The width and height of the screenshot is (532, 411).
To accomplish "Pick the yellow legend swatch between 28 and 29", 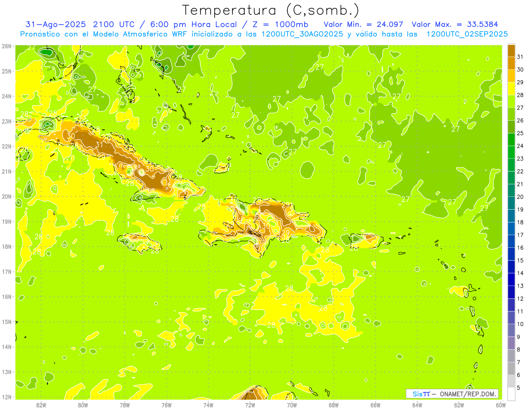I will [x=511, y=88].
